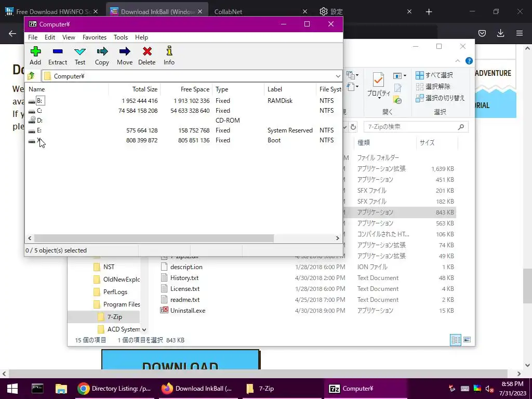
Task: Click the 7-Zipの検索 search box
Action: (x=416, y=127)
